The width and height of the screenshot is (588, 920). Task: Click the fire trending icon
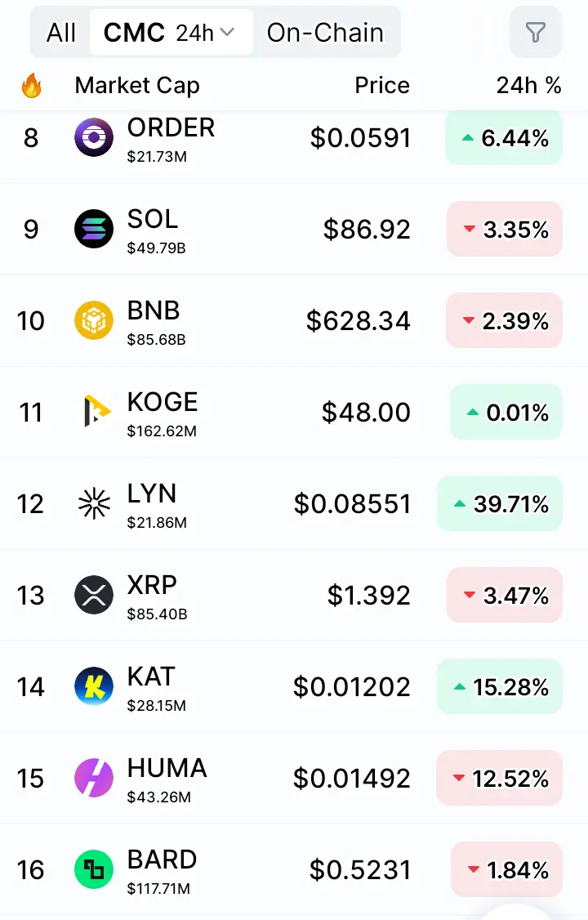[x=31, y=85]
